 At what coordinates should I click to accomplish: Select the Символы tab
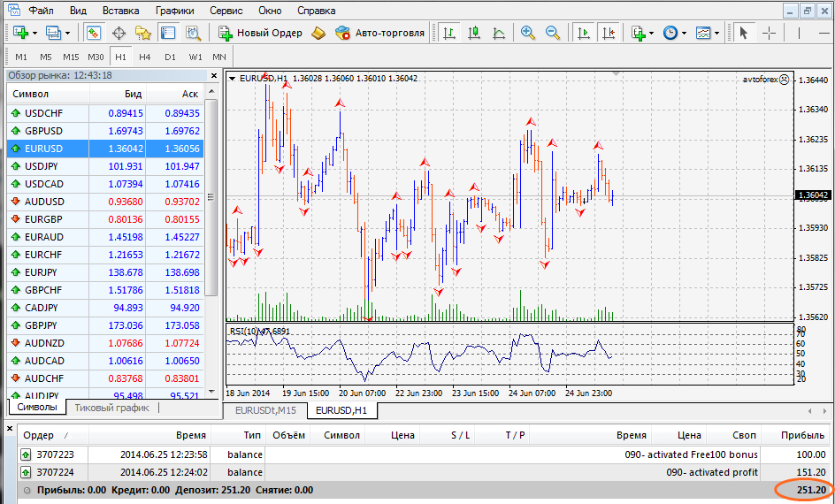[x=37, y=407]
